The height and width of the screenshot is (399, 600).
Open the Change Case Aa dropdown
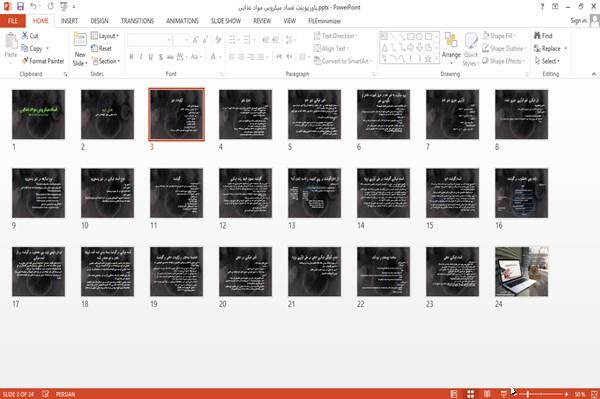[196, 57]
